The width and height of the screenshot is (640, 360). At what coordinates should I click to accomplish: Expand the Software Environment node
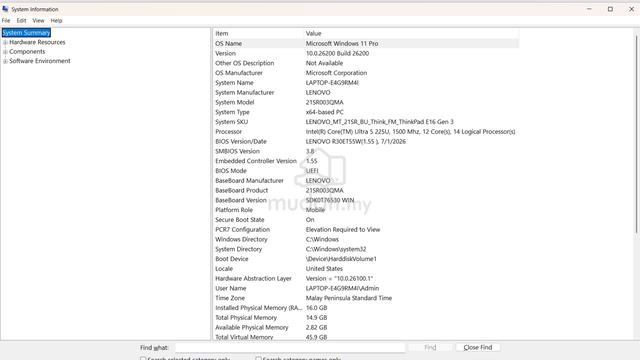(x=5, y=61)
